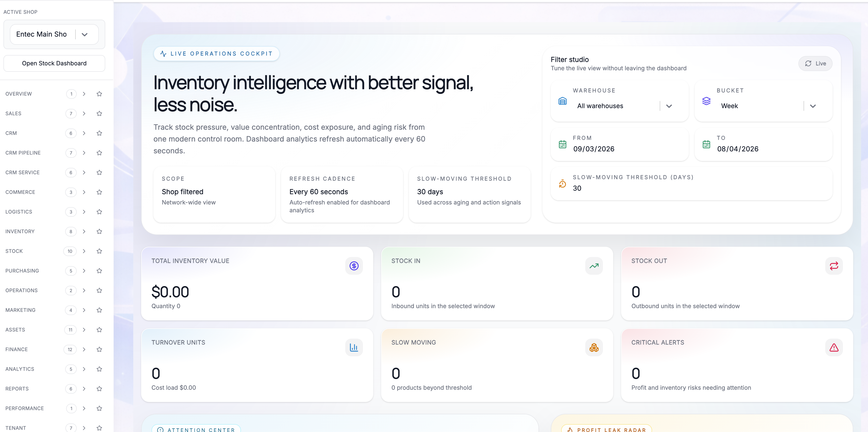
Task: Star the Finance section as favorite
Action: click(99, 349)
